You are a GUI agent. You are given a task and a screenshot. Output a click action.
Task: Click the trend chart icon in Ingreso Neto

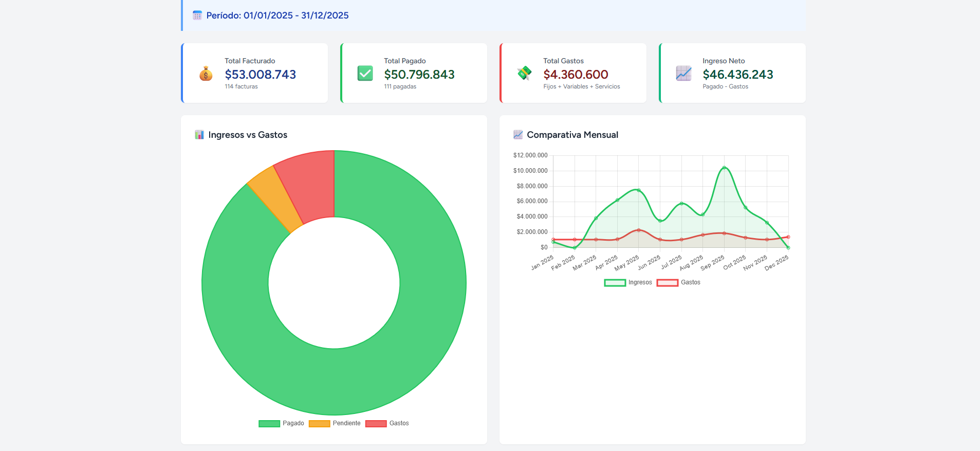(683, 74)
